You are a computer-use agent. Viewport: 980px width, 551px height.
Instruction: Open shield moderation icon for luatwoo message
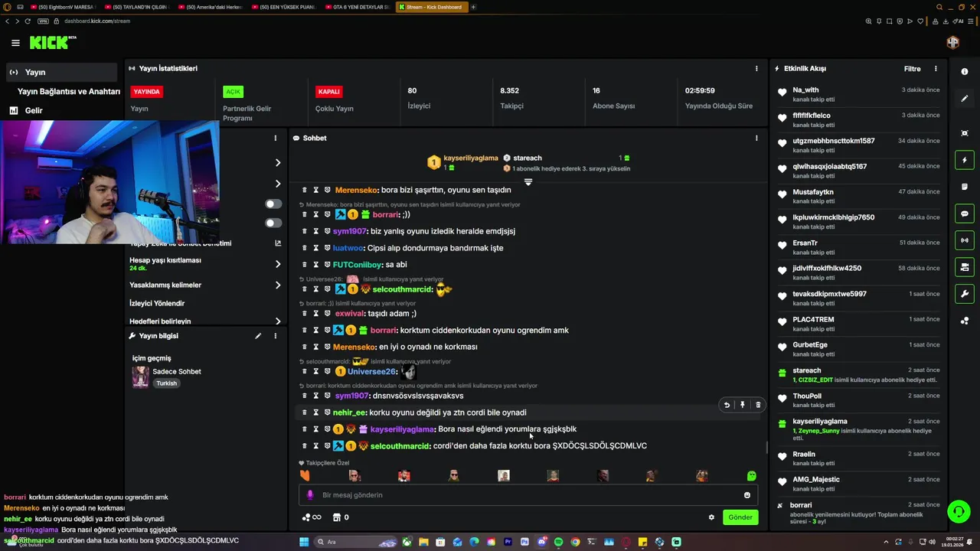click(x=327, y=248)
